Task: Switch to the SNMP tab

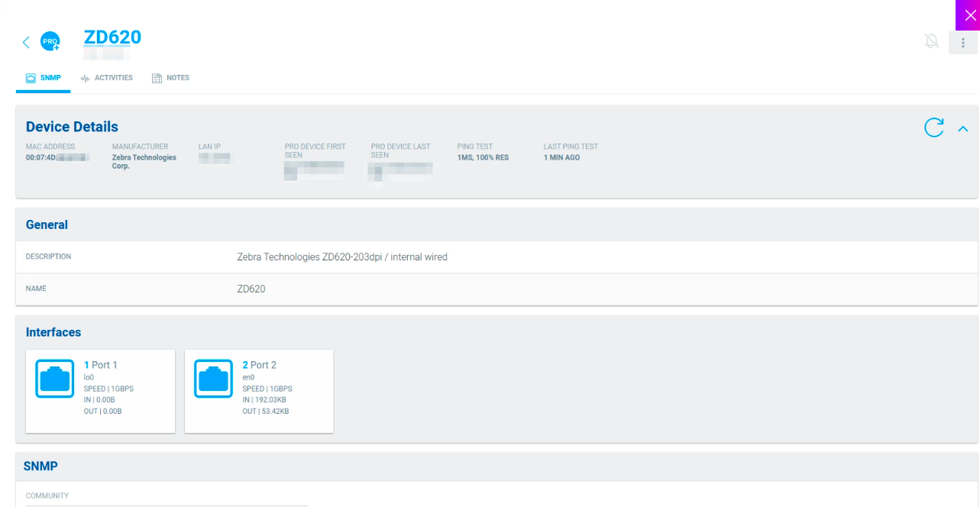Action: (x=44, y=78)
